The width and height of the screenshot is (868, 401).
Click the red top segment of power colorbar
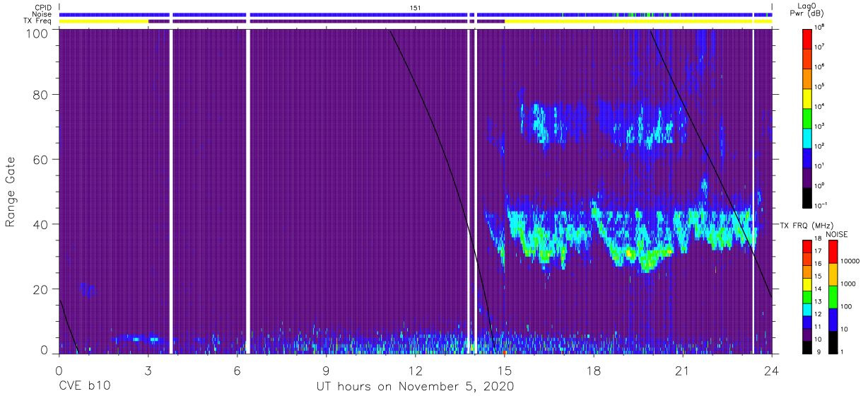point(807,38)
